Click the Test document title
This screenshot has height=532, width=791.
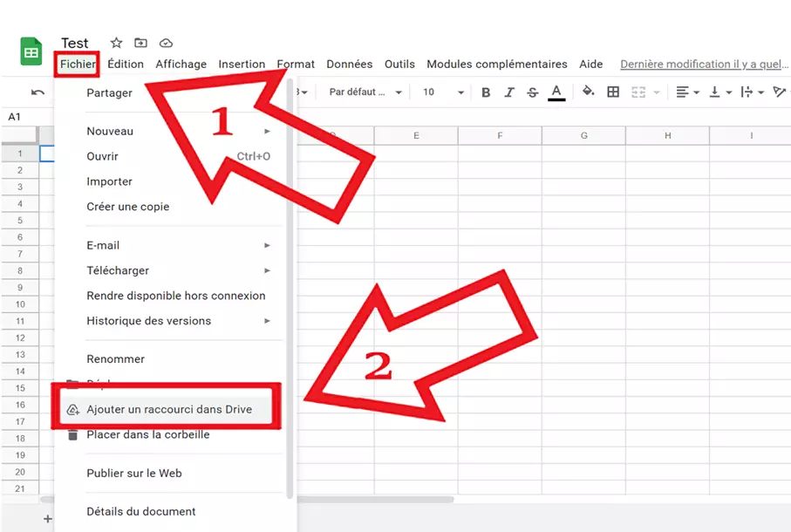tap(75, 44)
